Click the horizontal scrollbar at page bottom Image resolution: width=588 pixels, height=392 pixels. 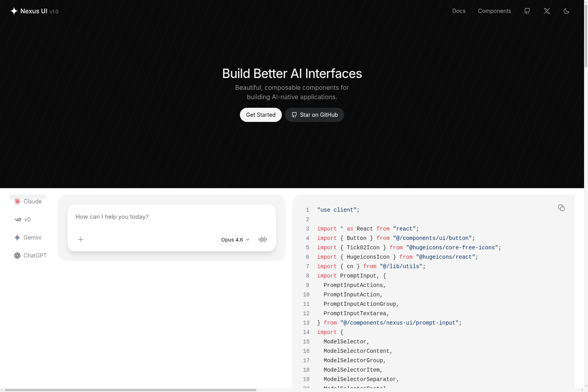tap(130, 390)
